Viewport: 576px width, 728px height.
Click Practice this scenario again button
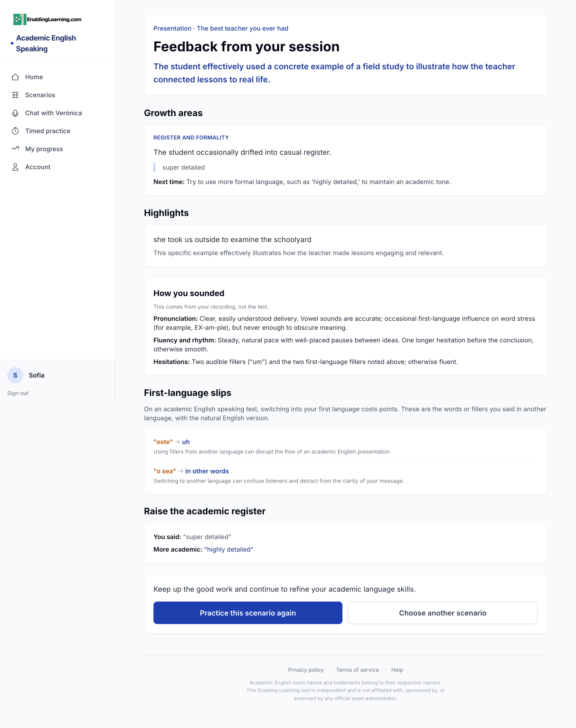(248, 613)
